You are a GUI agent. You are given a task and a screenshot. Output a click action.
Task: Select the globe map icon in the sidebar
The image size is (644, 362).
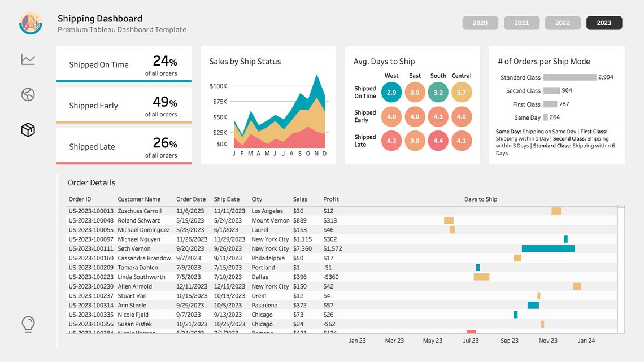(28, 94)
